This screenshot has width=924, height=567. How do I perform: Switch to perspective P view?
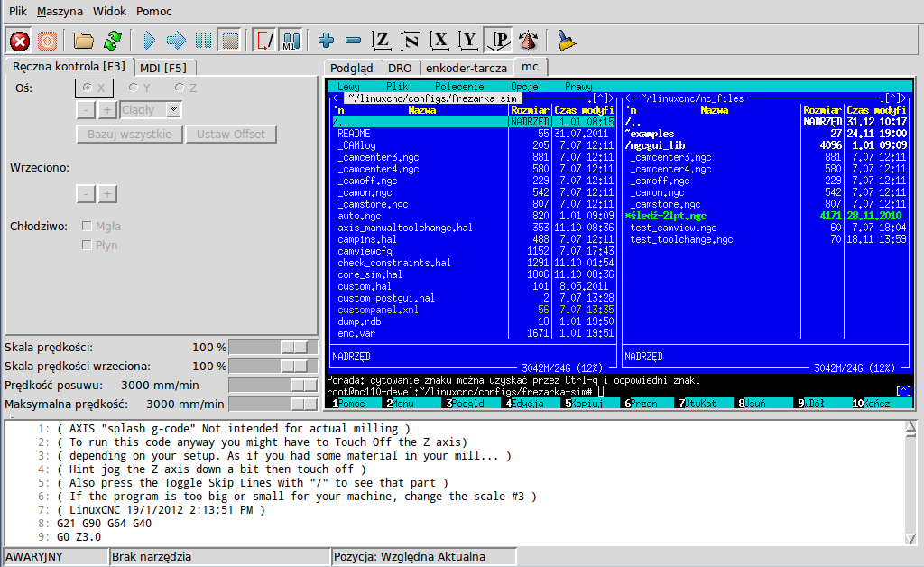pyautogui.click(x=498, y=41)
